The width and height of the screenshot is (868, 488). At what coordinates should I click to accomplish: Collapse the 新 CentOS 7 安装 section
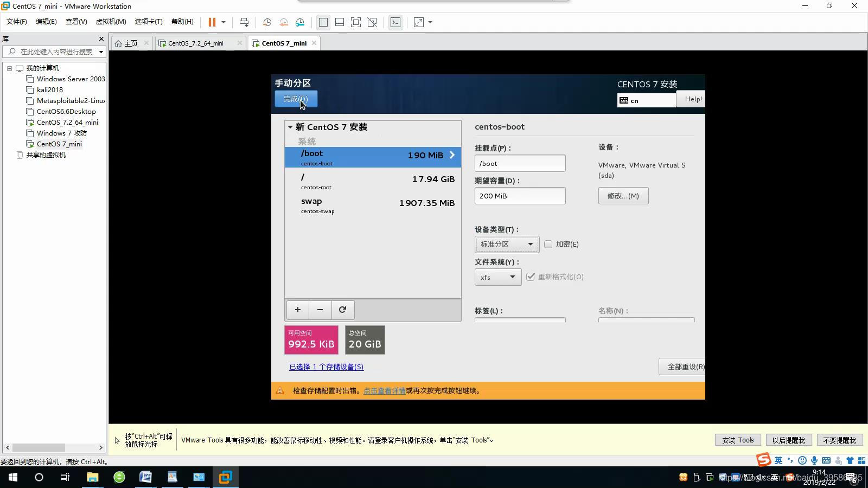[290, 127]
